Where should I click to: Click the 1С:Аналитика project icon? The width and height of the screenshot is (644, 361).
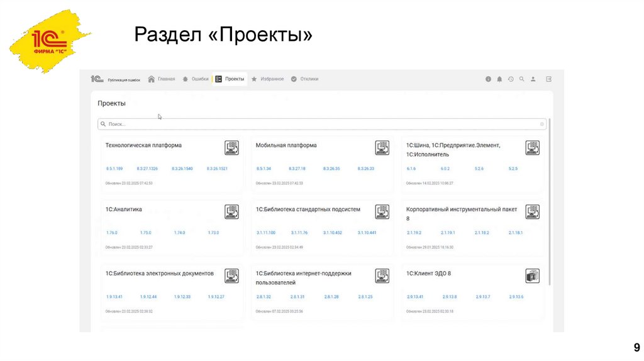(x=231, y=212)
